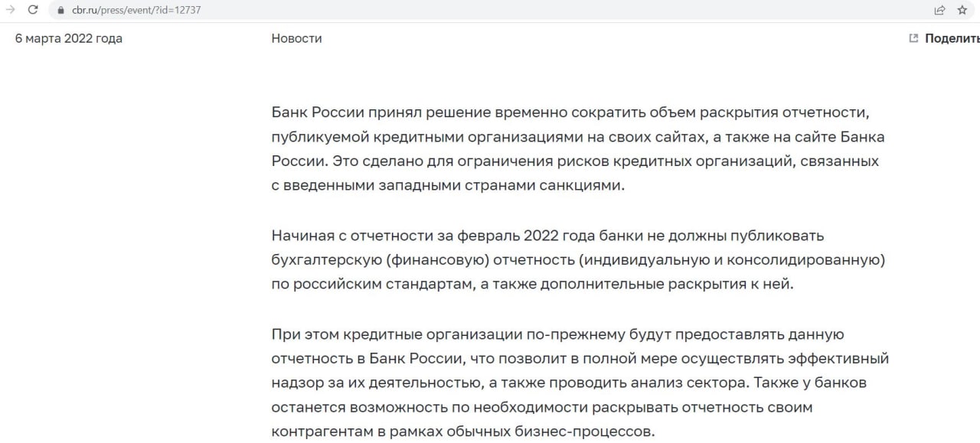Click the line по российским стандартам

(x=534, y=284)
